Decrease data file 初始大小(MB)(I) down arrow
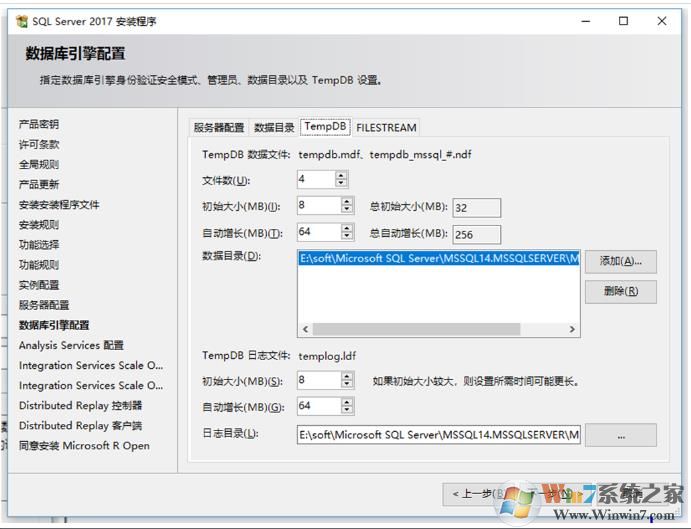The image size is (691, 529). pos(347,209)
